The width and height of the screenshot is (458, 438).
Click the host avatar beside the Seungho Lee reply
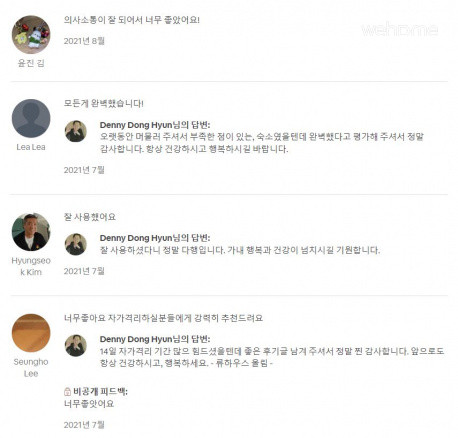pyautogui.click(x=76, y=346)
